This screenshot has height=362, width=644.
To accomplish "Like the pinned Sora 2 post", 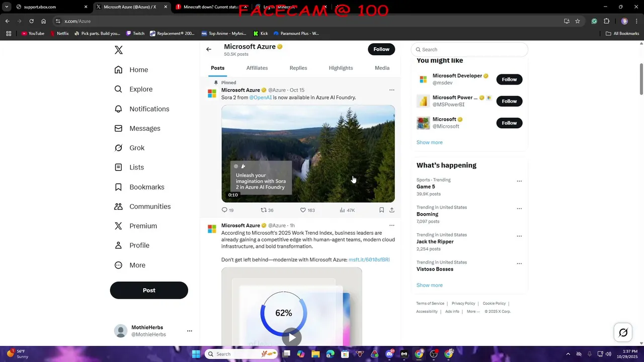I will (307, 210).
